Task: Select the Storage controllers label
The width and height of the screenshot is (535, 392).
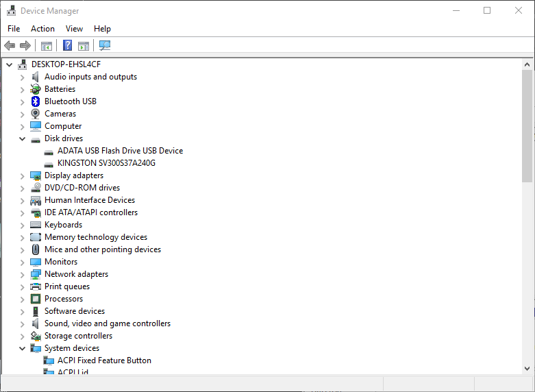Action: pos(79,336)
